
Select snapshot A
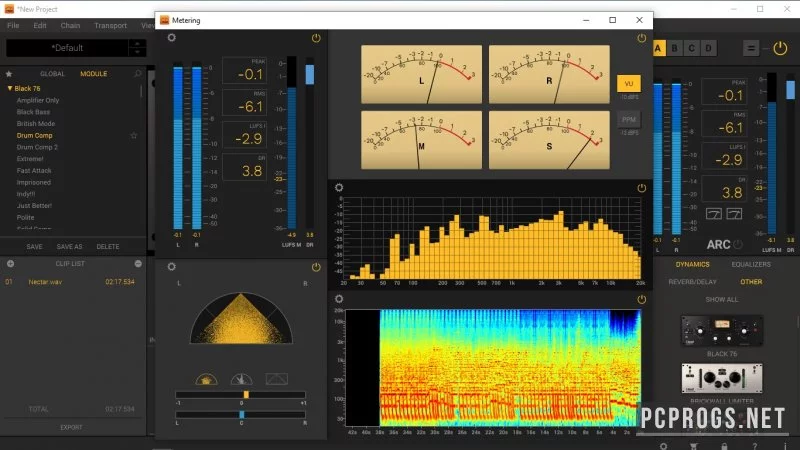click(x=658, y=48)
